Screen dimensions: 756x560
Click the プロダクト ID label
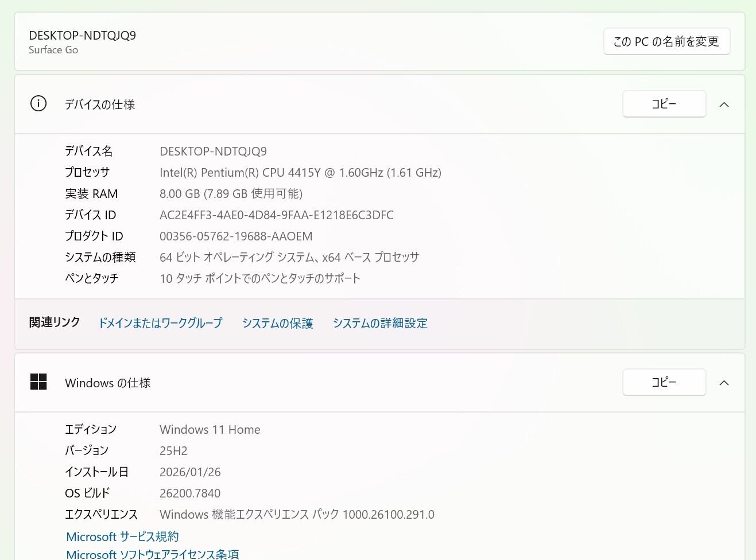click(x=94, y=236)
